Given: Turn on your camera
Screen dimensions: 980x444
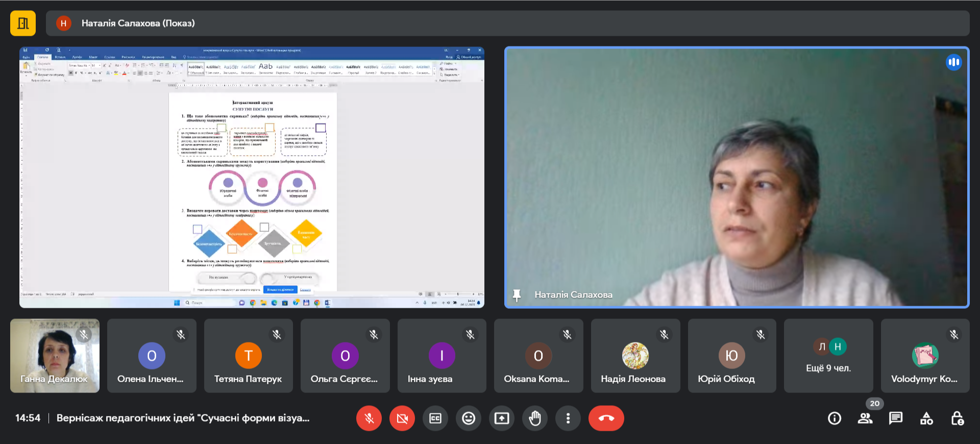Looking at the screenshot, I should click(402, 418).
